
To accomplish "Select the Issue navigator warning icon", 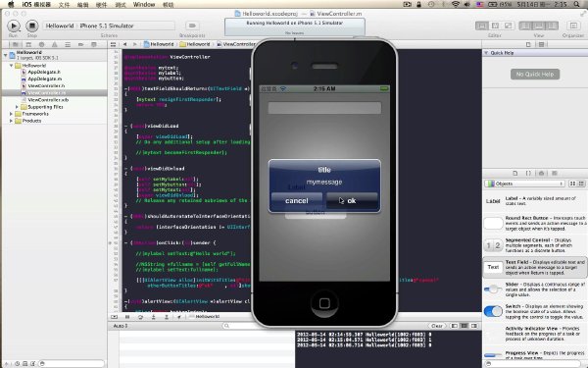I will (x=55, y=44).
